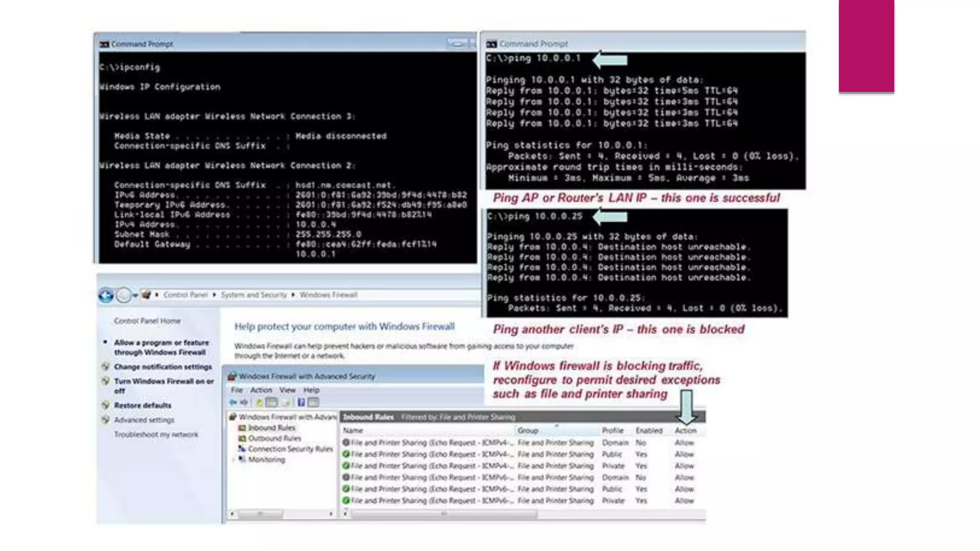The image size is (980, 551).
Task: Open recent pages dropdown beside forward button
Action: (136, 296)
